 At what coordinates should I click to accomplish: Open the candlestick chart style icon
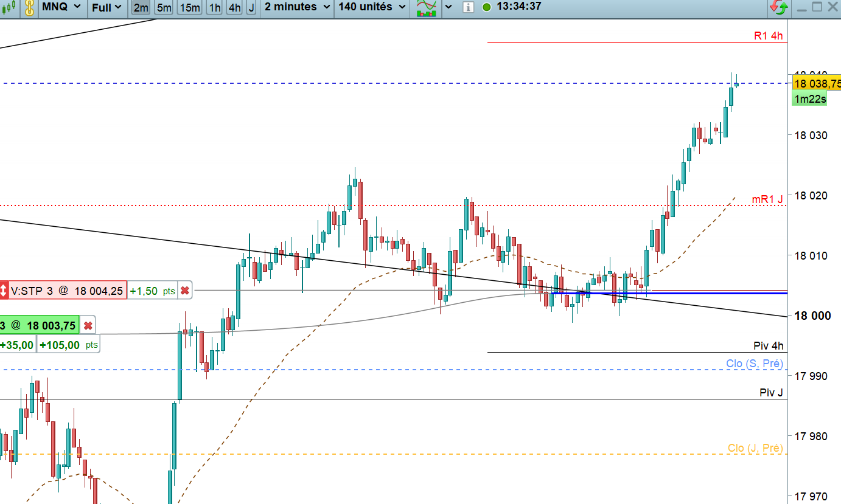pyautogui.click(x=10, y=7)
